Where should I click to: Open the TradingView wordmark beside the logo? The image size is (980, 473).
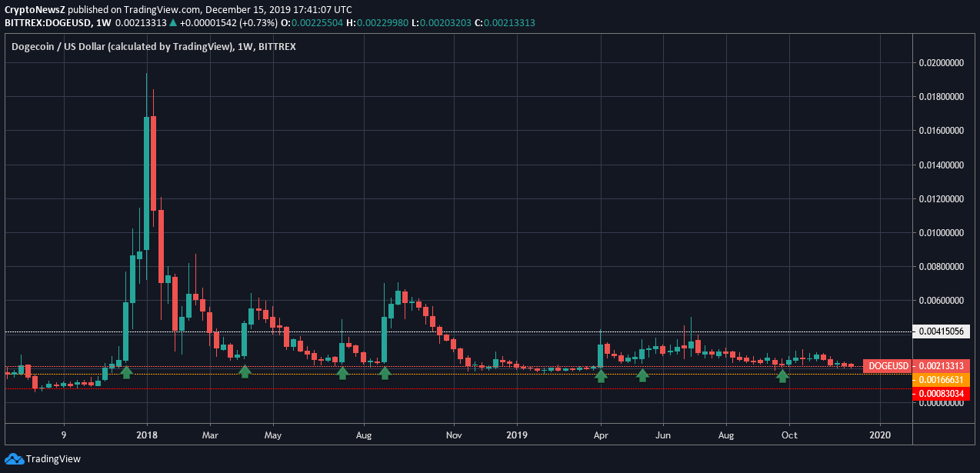pyautogui.click(x=53, y=459)
